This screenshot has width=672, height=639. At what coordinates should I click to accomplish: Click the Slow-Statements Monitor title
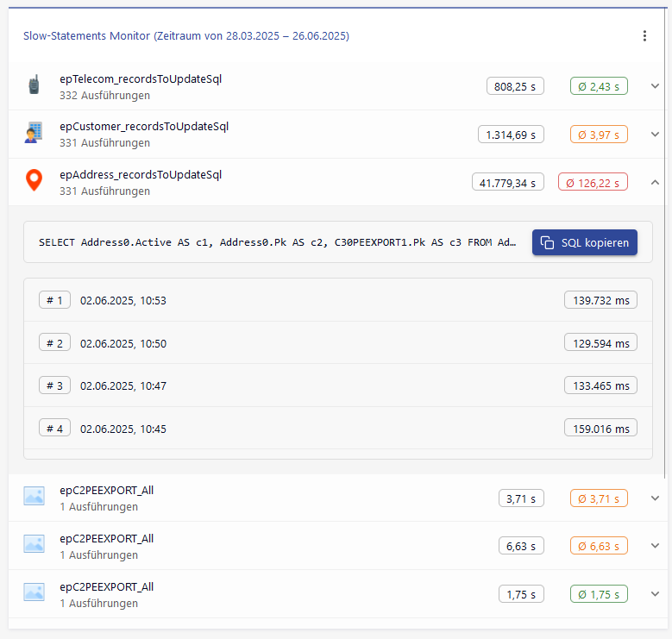[186, 36]
